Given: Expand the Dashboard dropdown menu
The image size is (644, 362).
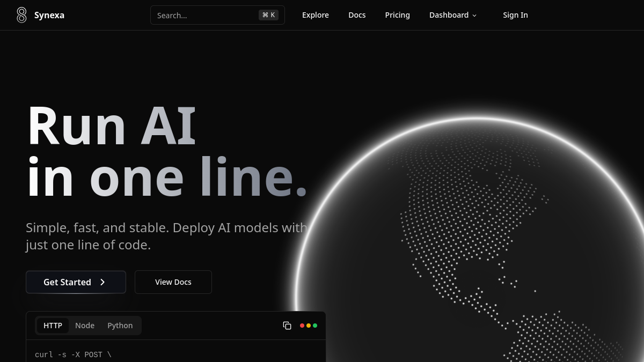Looking at the screenshot, I should [x=453, y=15].
